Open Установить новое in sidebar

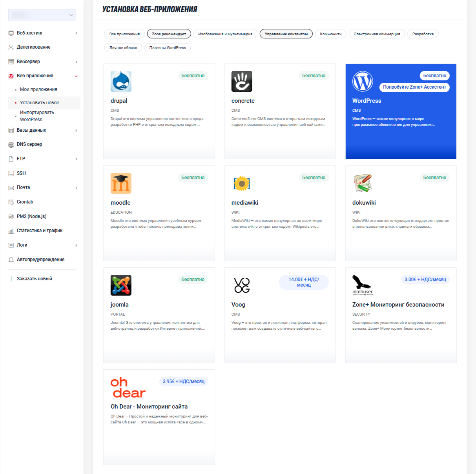[x=44, y=103]
